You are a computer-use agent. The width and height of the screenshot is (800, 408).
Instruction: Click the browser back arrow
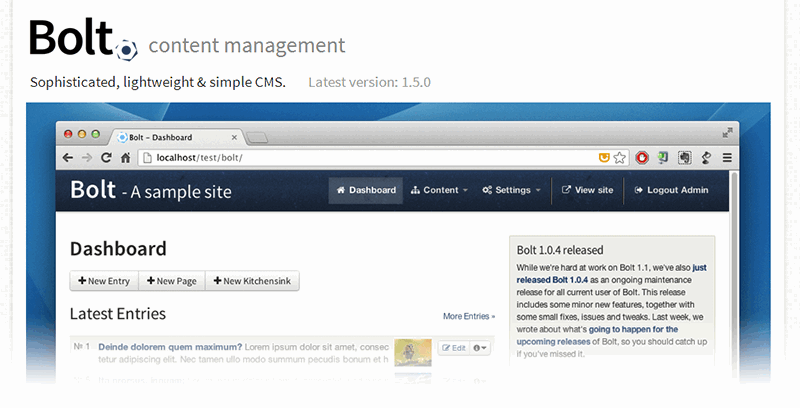point(67,158)
